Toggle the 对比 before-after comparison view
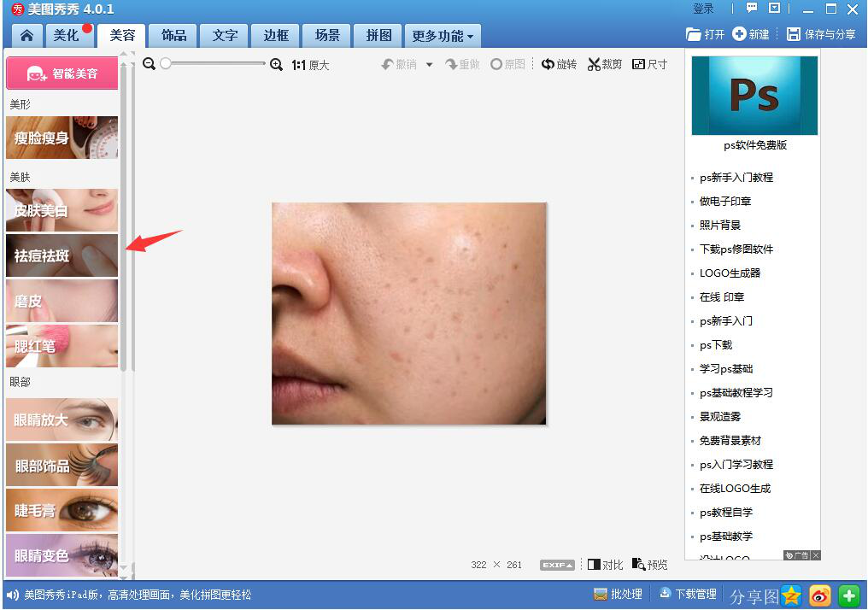Viewport: 868px width, 610px height. tap(605, 564)
